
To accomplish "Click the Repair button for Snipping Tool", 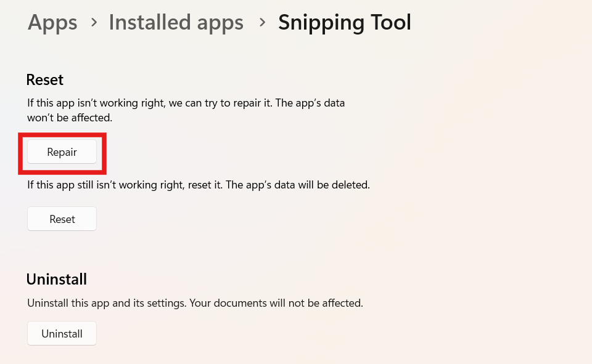I will pyautogui.click(x=62, y=152).
